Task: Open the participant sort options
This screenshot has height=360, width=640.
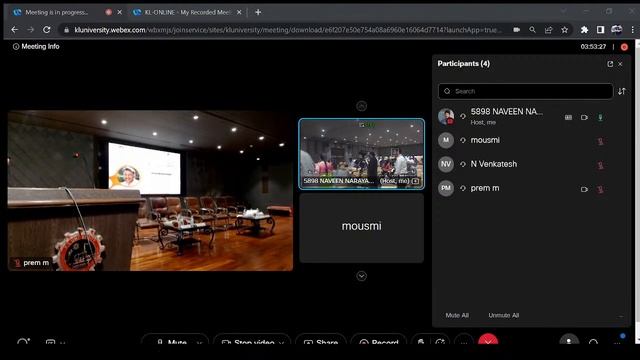Action: click(x=622, y=91)
